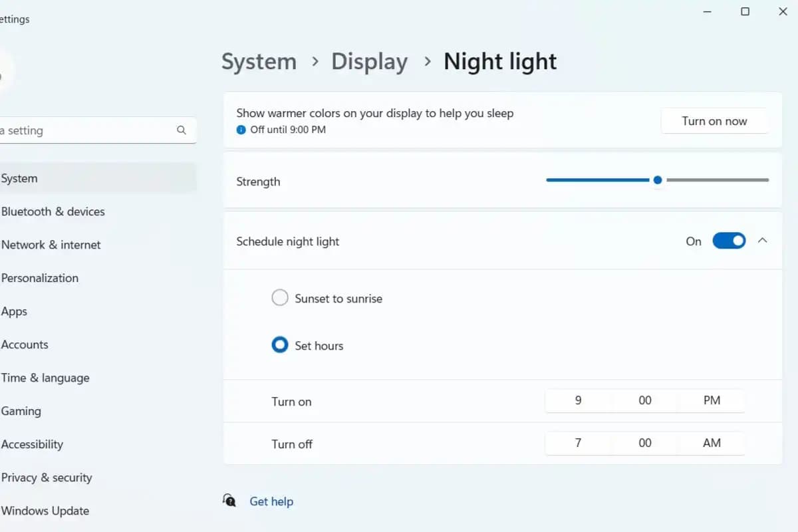This screenshot has height=532, width=798.
Task: Go back to Display via breadcrumb
Action: coord(369,61)
